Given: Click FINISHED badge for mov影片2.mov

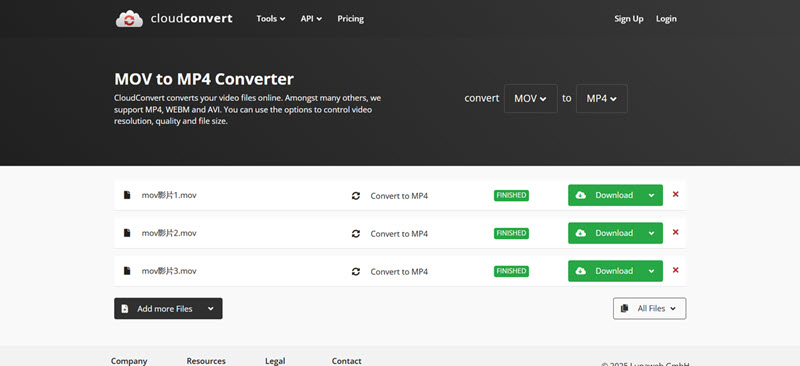Looking at the screenshot, I should [x=511, y=233].
